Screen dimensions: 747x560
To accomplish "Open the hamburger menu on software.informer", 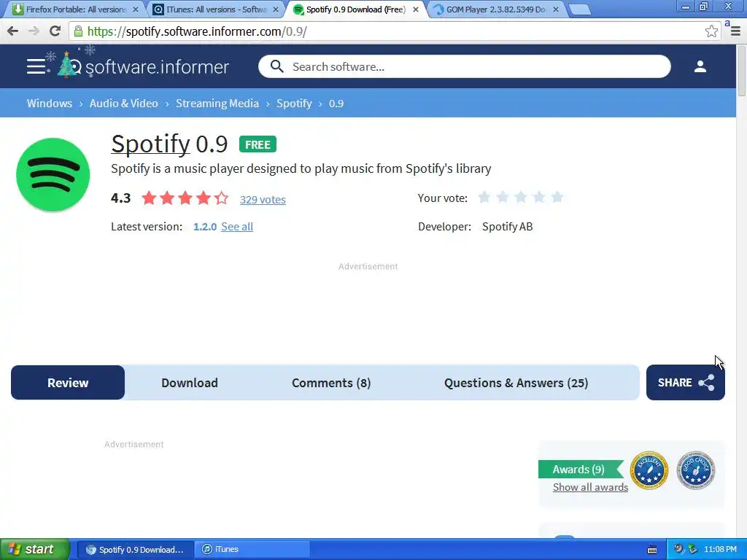I will [36, 66].
